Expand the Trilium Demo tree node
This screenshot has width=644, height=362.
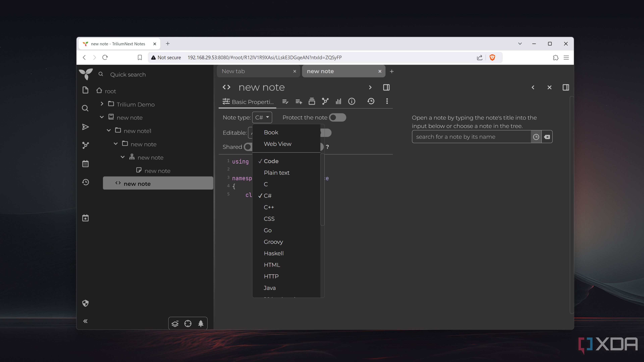pyautogui.click(x=102, y=104)
